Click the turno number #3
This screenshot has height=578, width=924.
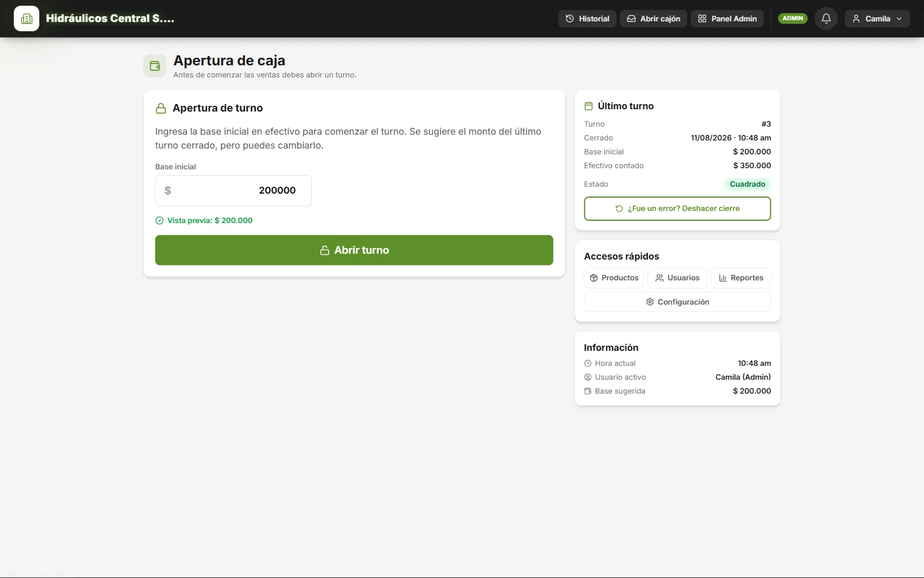766,124
